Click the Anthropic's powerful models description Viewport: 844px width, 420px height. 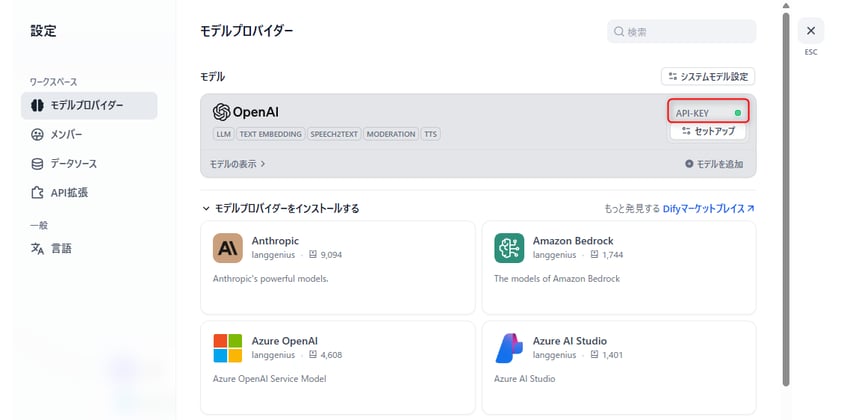click(270, 279)
